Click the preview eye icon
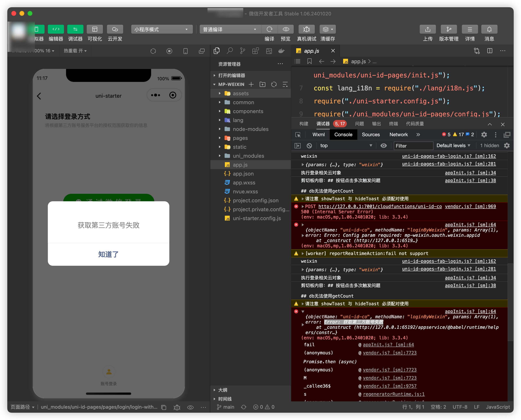Image resolution: width=521 pixels, height=420 pixels. tap(286, 29)
